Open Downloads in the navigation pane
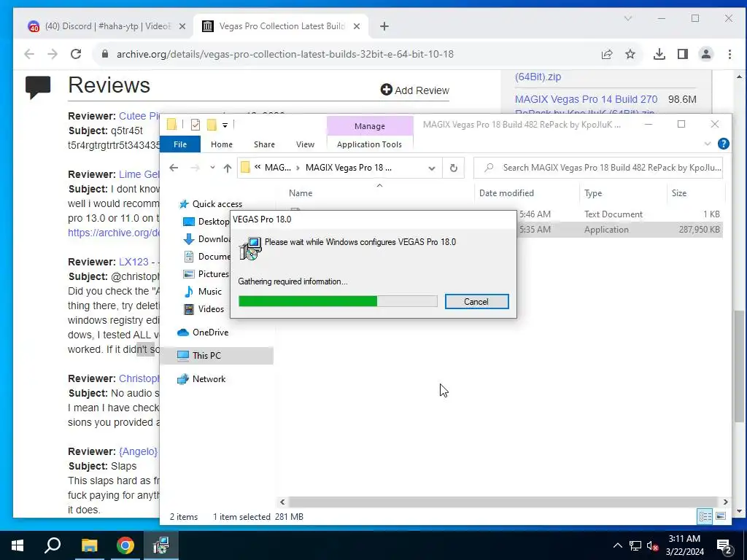Viewport: 747px width, 560px height. point(206,239)
